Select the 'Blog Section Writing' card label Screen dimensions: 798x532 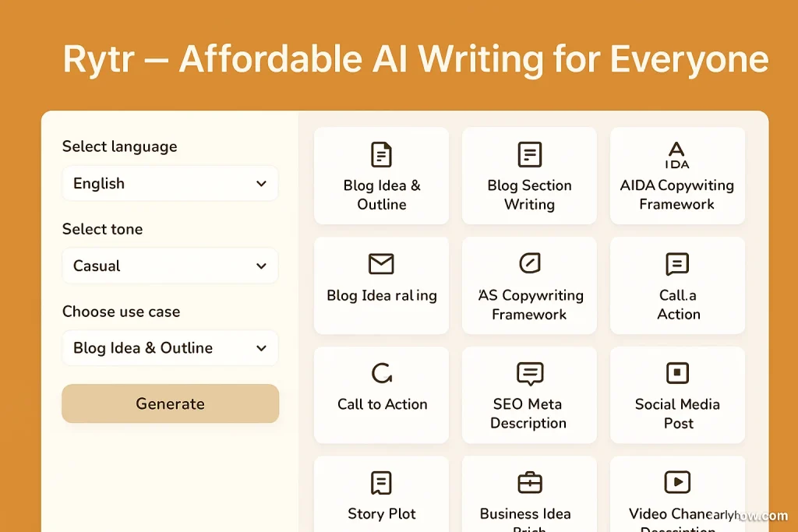[529, 195]
